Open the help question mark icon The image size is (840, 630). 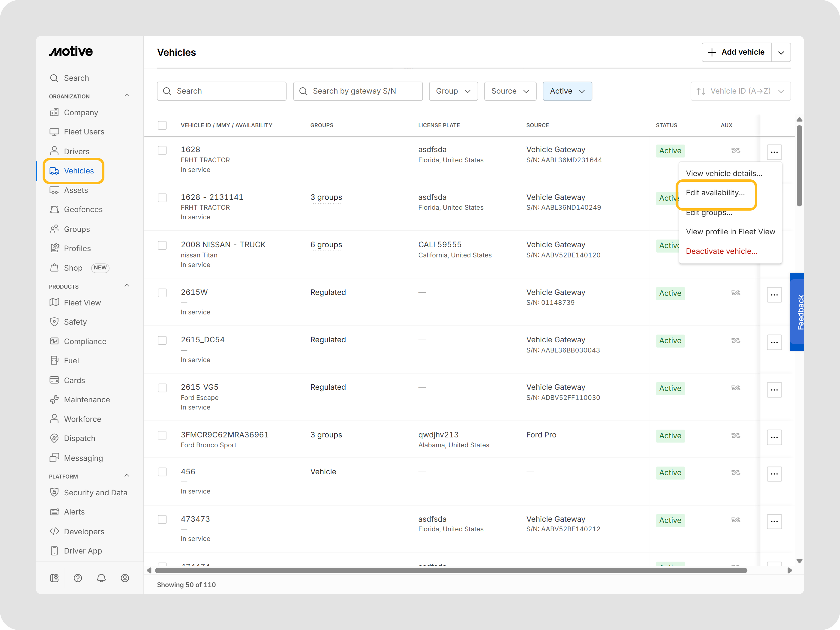[78, 578]
